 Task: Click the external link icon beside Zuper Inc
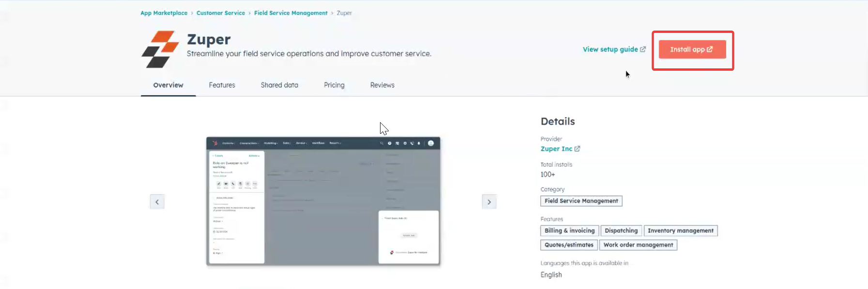coord(577,149)
